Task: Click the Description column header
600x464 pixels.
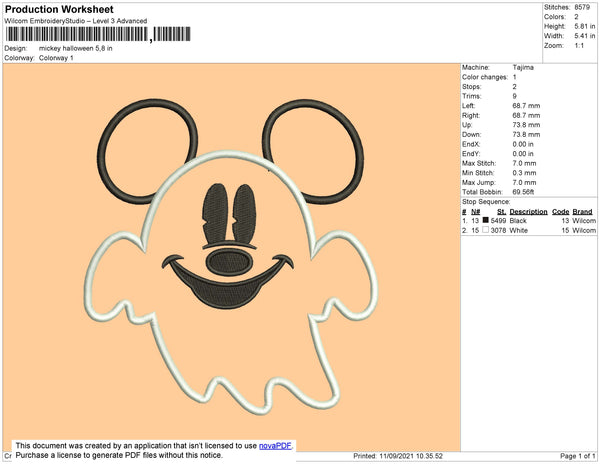Action: click(528, 212)
